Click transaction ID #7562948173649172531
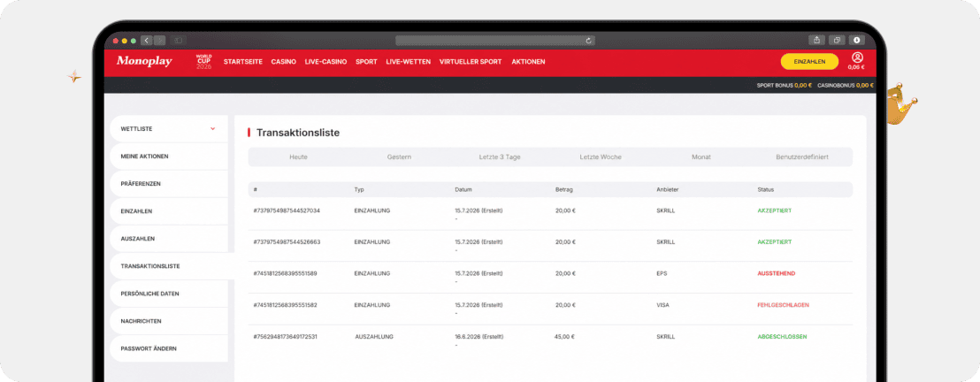The height and width of the screenshot is (382, 980). (x=285, y=336)
